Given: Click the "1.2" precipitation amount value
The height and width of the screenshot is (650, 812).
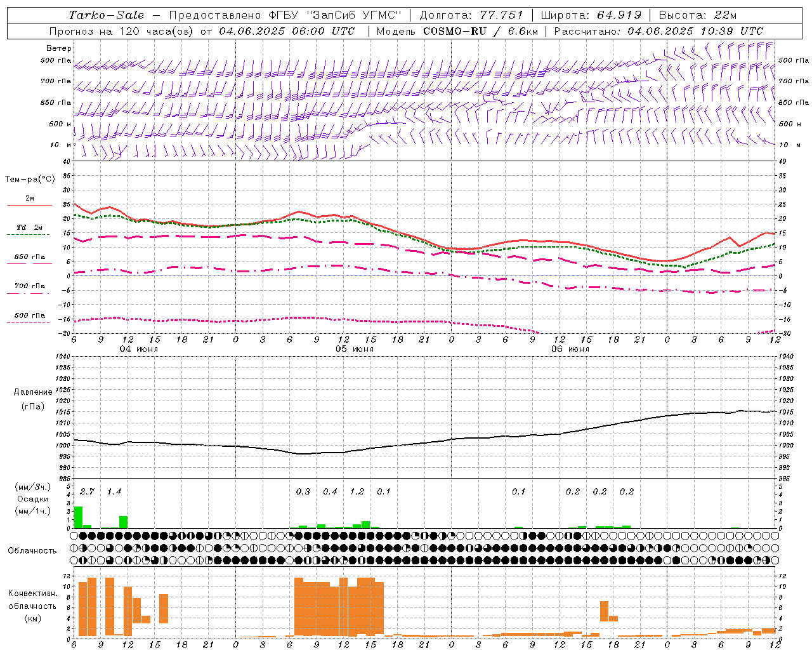Looking at the screenshot, I should tap(357, 492).
